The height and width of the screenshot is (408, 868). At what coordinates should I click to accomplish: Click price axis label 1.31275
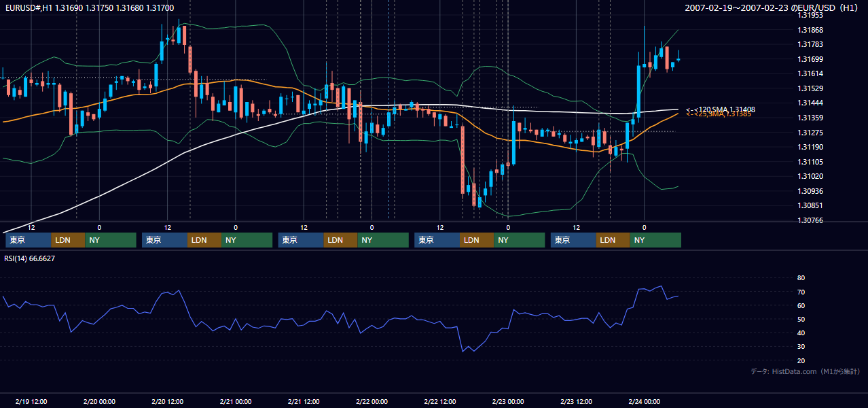pos(810,133)
